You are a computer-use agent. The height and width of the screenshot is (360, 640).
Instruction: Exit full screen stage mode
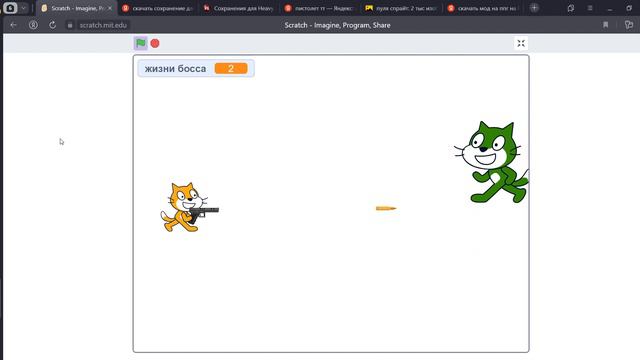(x=521, y=43)
